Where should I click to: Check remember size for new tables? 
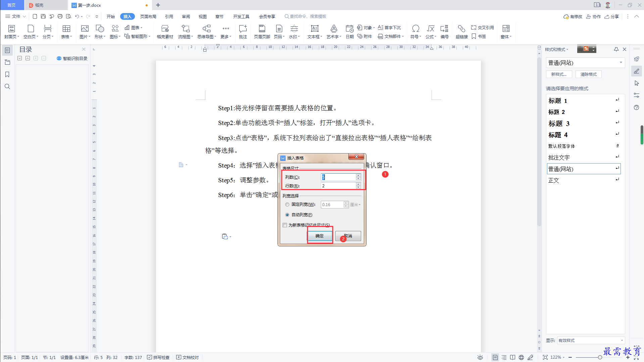point(285,225)
